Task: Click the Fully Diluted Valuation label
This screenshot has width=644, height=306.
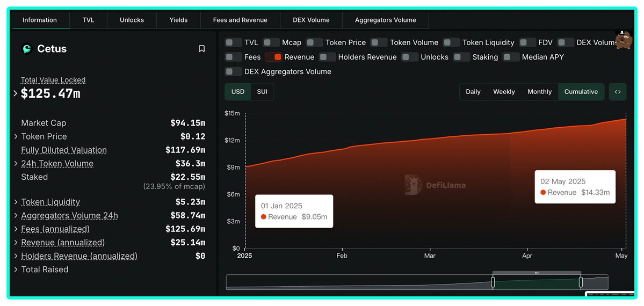Action: (x=64, y=150)
